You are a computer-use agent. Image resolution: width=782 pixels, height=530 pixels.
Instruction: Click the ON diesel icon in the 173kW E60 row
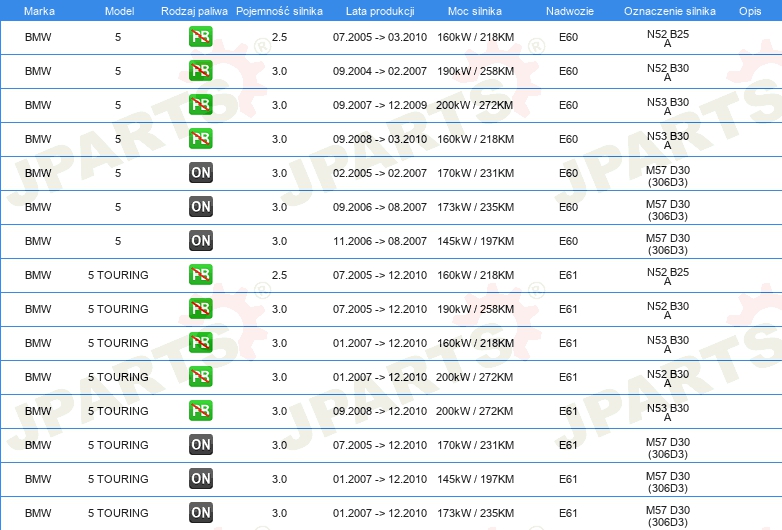coord(200,206)
